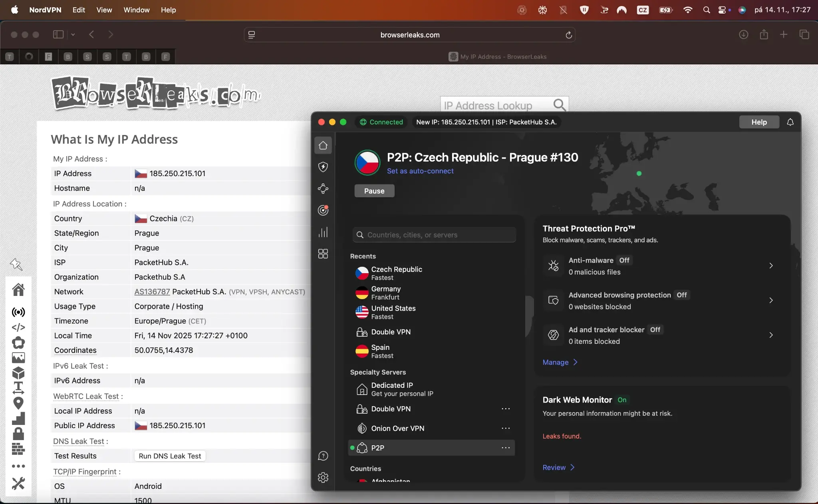Enable the Ad and tracker blocker

tap(654, 330)
